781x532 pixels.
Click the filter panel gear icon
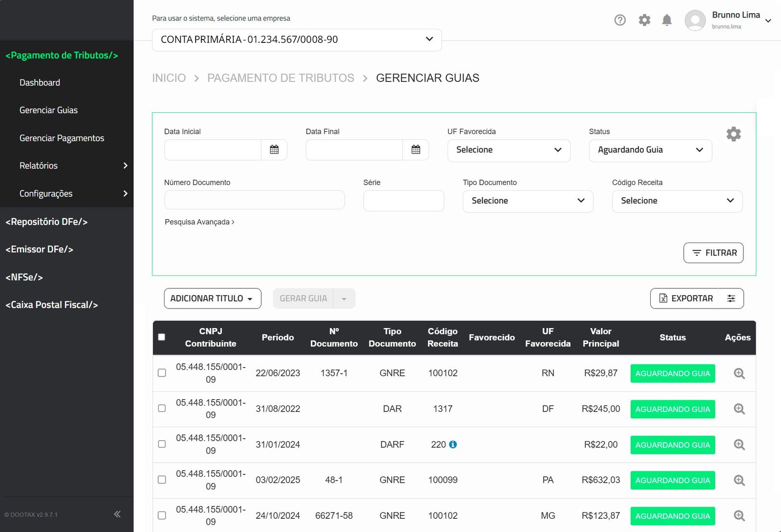[733, 134]
